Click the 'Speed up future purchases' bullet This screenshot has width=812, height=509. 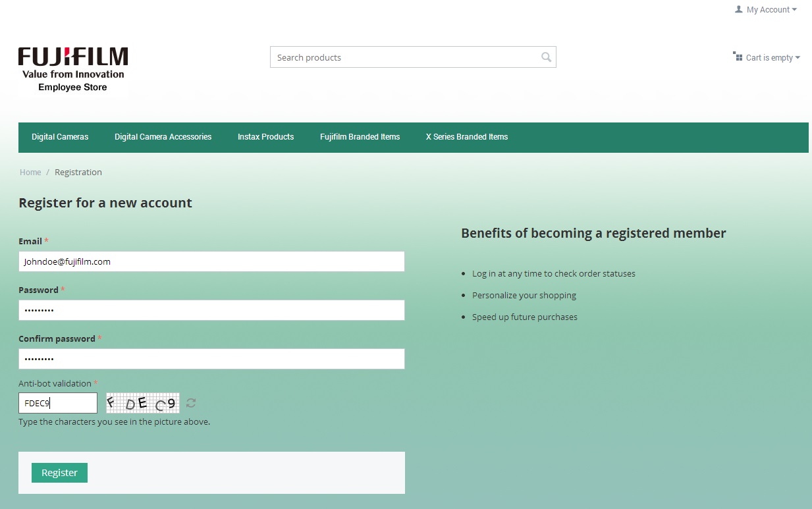coord(525,317)
